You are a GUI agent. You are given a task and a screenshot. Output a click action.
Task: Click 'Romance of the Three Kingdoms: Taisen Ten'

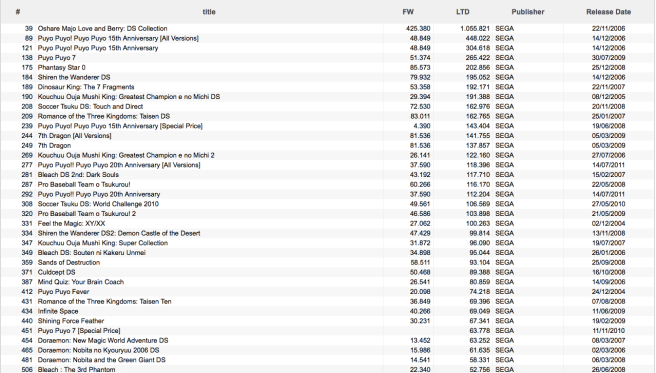coord(104,301)
